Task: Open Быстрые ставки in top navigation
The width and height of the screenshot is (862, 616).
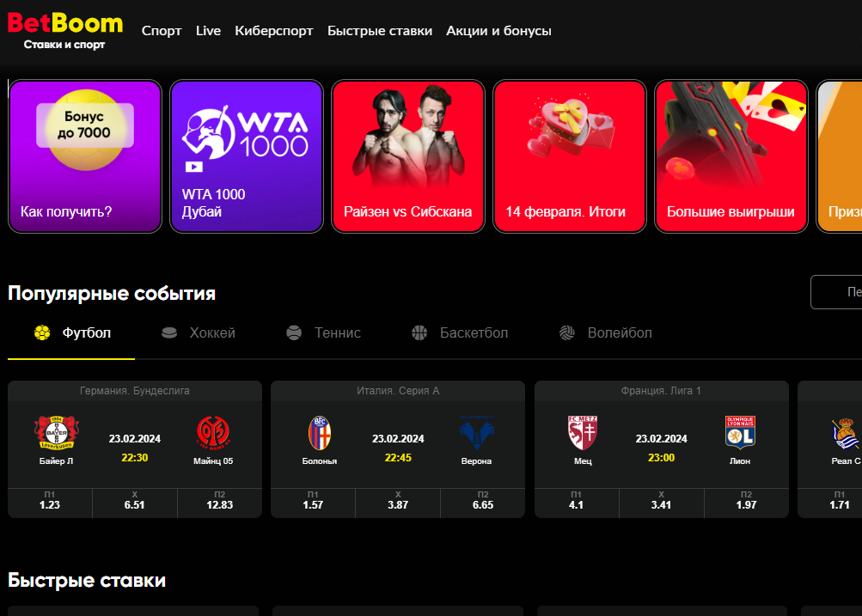Action: (380, 31)
